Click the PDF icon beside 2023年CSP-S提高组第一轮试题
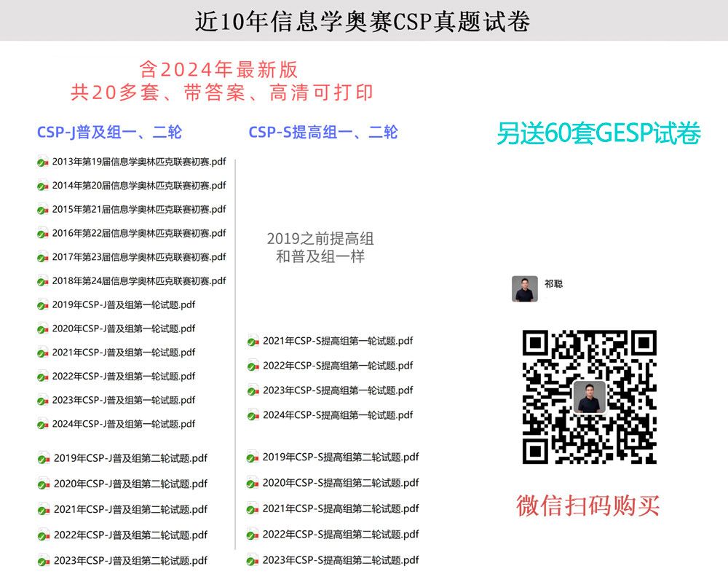This screenshot has height=574, width=728. pyautogui.click(x=253, y=390)
